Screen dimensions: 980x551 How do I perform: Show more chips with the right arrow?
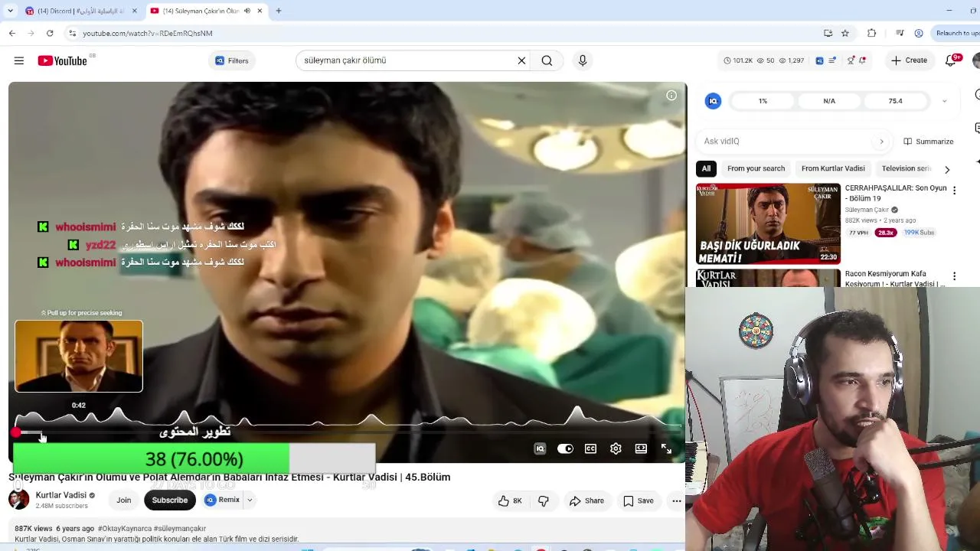coord(947,169)
